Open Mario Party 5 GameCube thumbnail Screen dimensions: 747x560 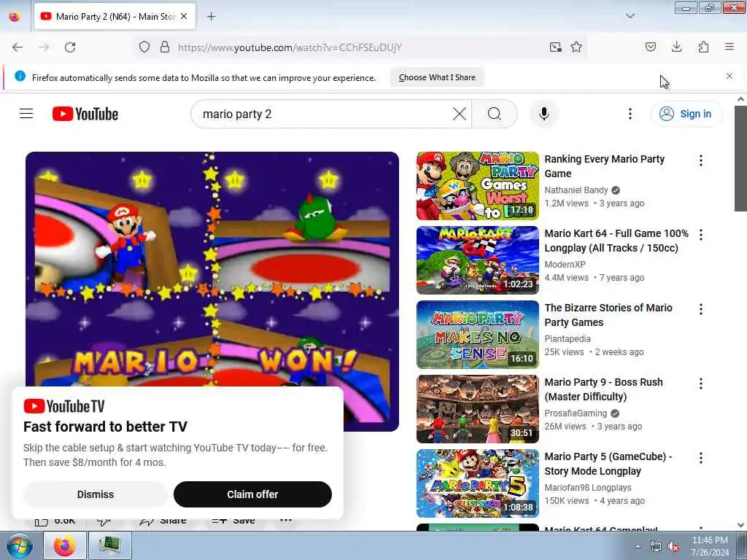(x=477, y=483)
